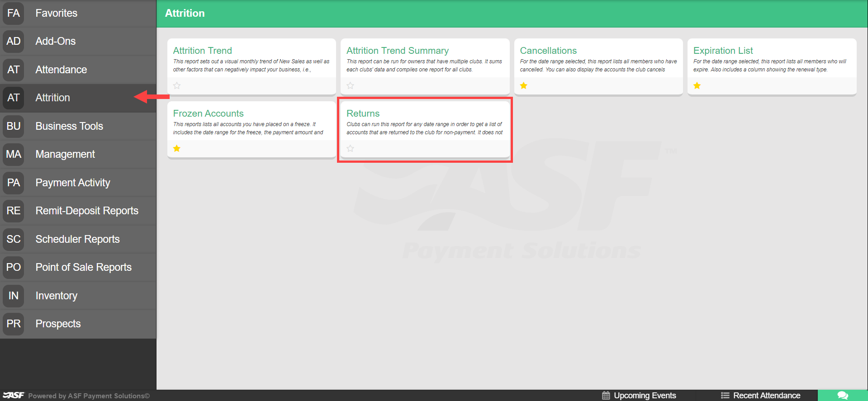Click the AT badge next to Attrition

[13, 98]
